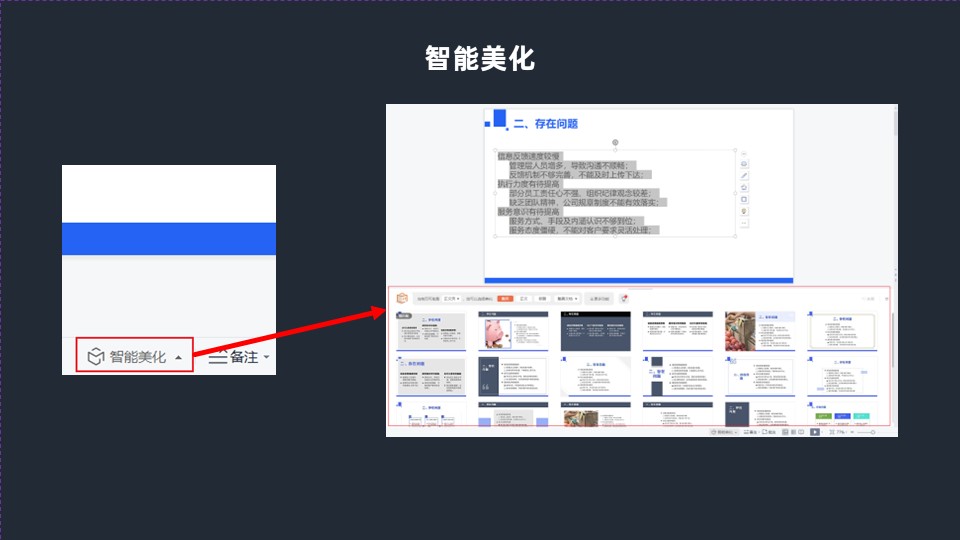Click the 批注 item in bottom status bar
Image resolution: width=960 pixels, height=540 pixels.
click(x=769, y=432)
